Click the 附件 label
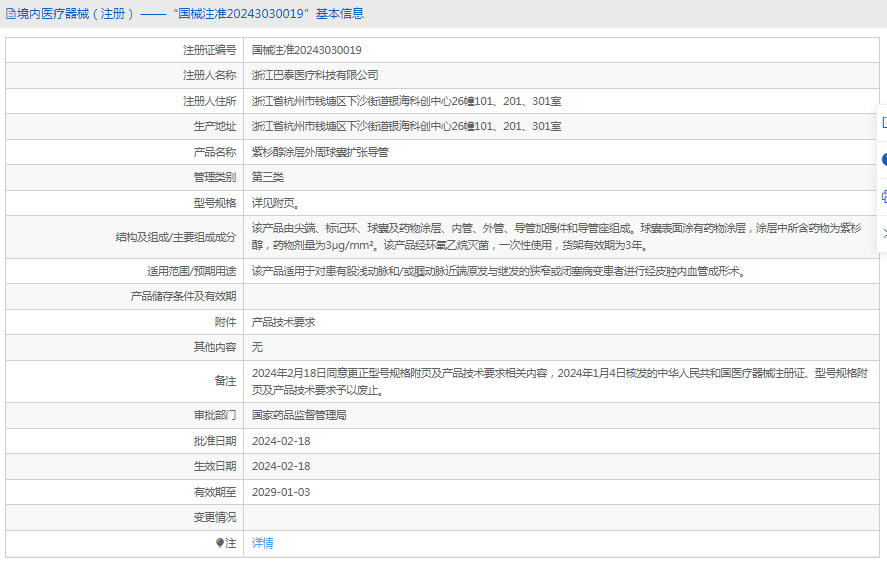887x563 pixels. pos(226,323)
